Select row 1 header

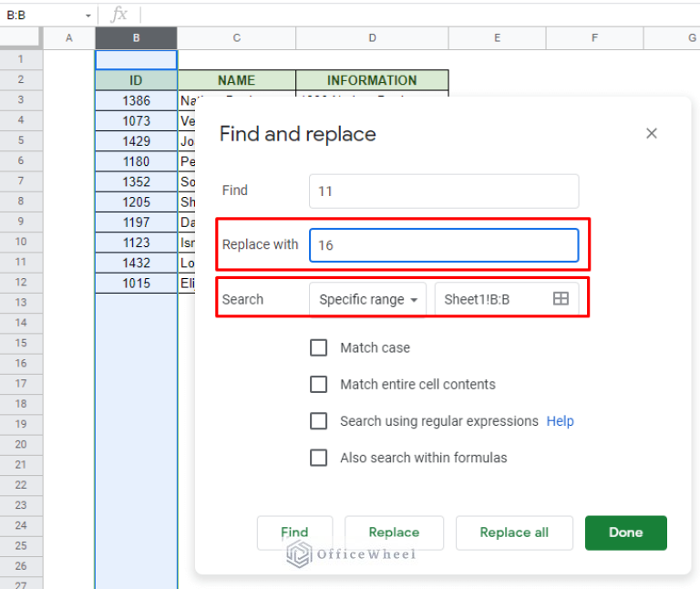21,59
